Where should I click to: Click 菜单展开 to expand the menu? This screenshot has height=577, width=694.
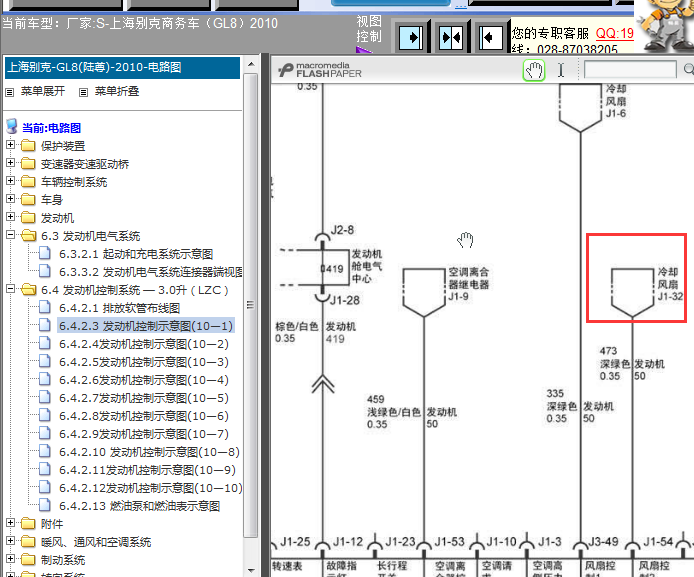pyautogui.click(x=42, y=91)
